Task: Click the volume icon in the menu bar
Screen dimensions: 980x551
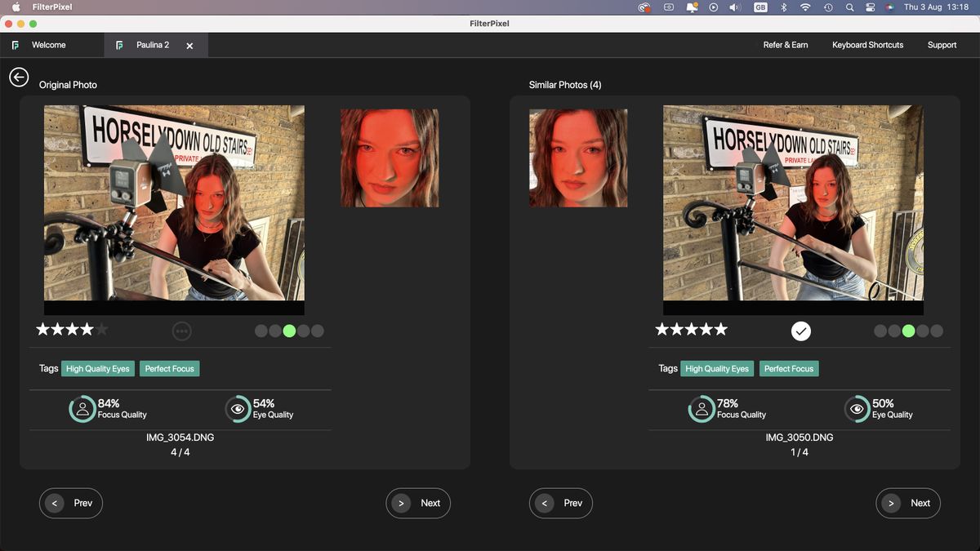Action: click(x=734, y=7)
